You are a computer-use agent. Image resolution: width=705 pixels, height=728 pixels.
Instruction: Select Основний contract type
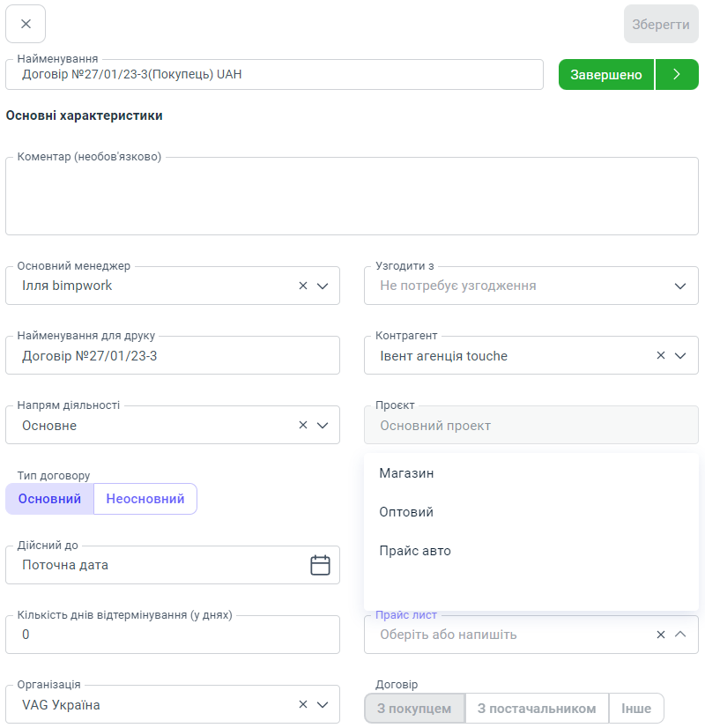(x=49, y=499)
